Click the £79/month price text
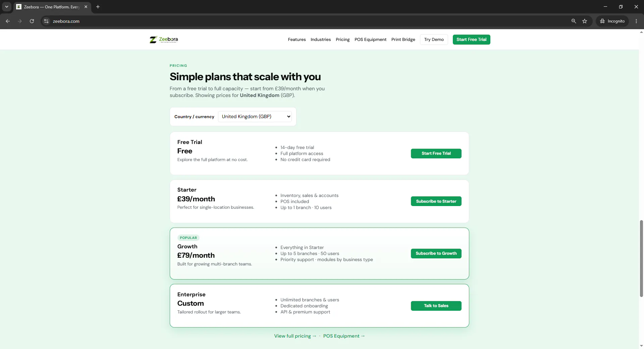The height and width of the screenshot is (349, 644). click(196, 255)
